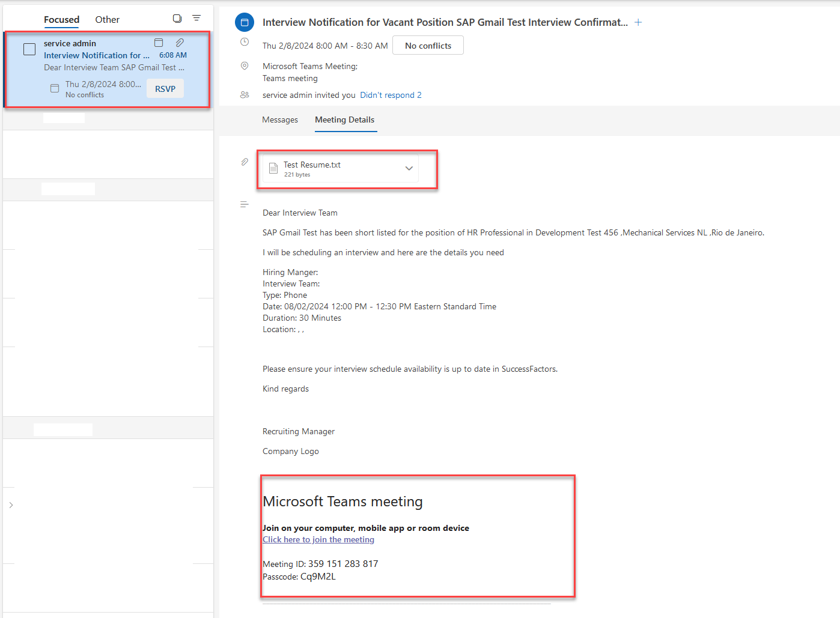Open the Test Resume.txt attachment

[x=341, y=169]
